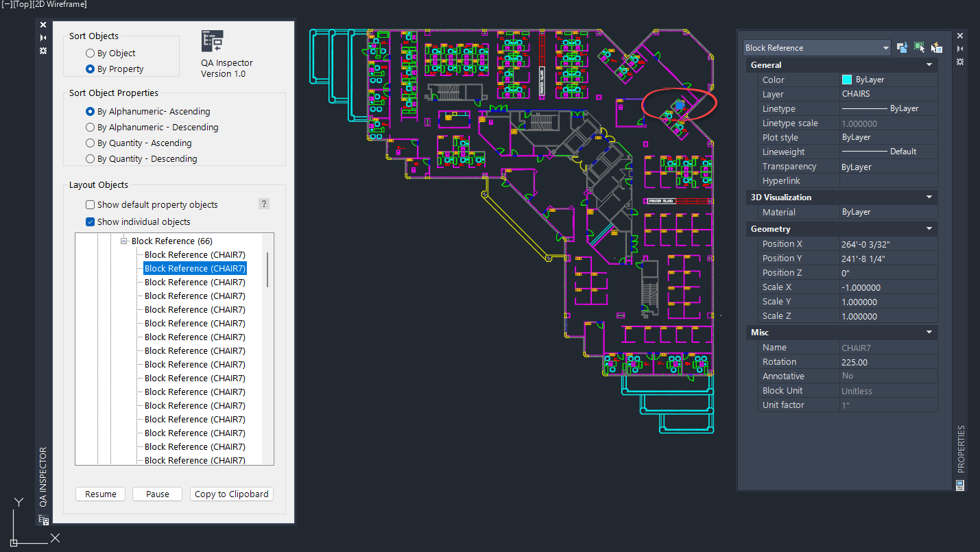The image size is (980, 552).
Task: Collapse the Block Reference (66) tree node
Action: pyautogui.click(x=124, y=241)
